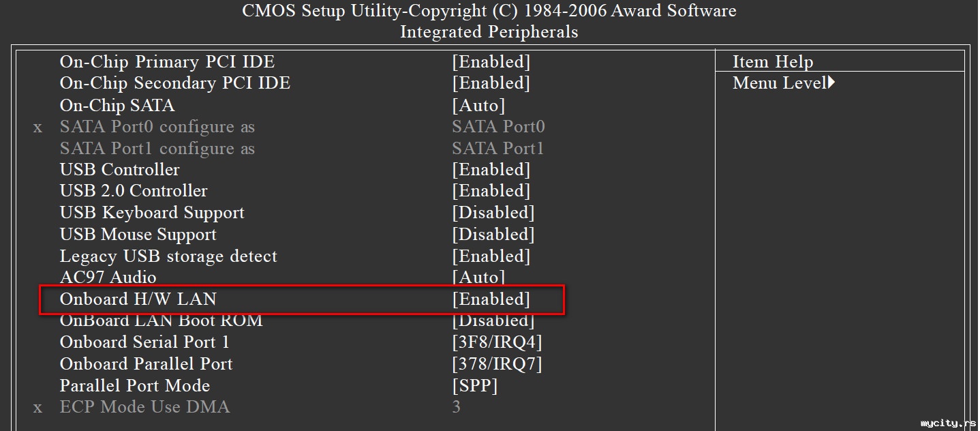The image size is (980, 431).
Task: Open Parallel Port Mode SPP options
Action: [474, 385]
